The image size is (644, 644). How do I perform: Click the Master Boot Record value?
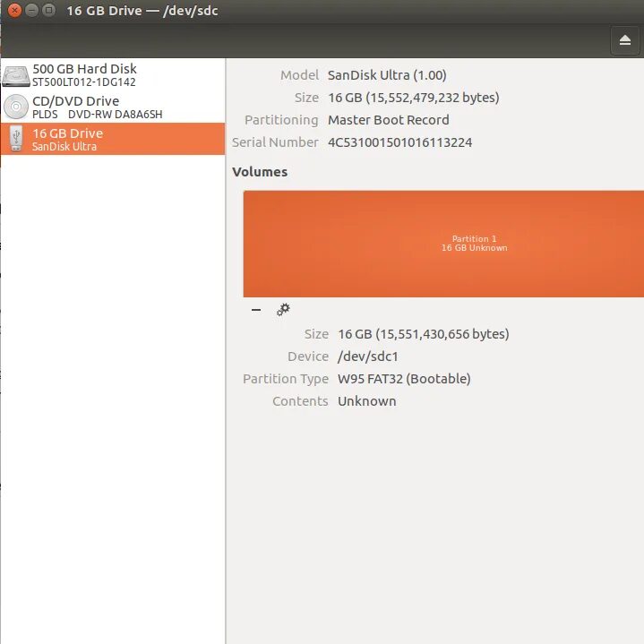pyautogui.click(x=389, y=120)
